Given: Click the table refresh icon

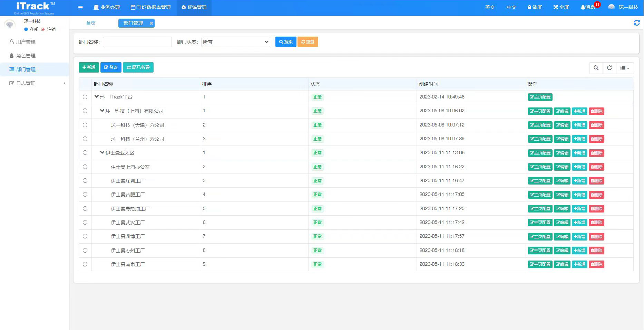Looking at the screenshot, I should click(x=609, y=68).
